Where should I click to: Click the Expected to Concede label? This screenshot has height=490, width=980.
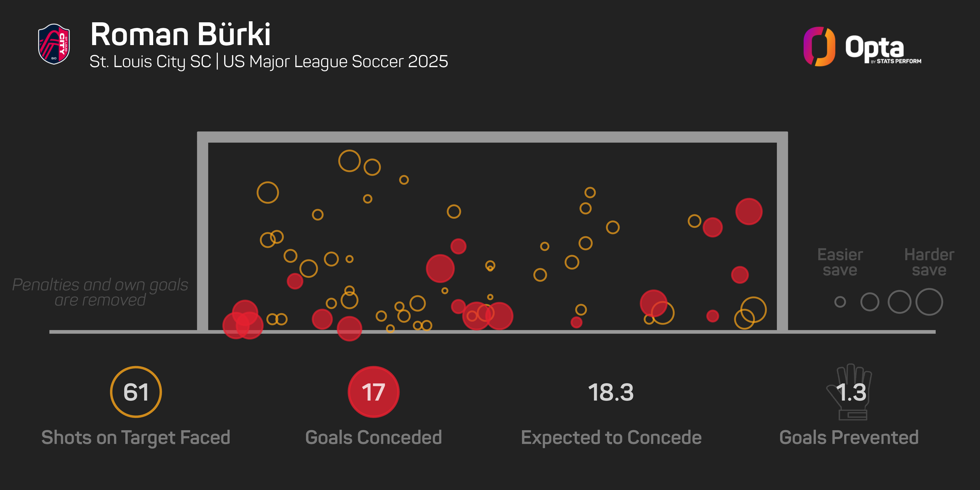[x=611, y=438]
